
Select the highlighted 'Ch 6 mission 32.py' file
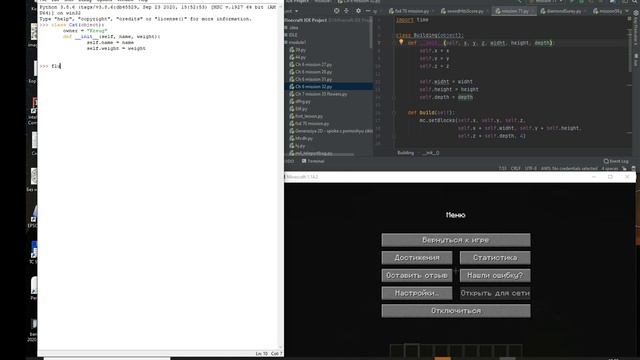click(x=329, y=87)
